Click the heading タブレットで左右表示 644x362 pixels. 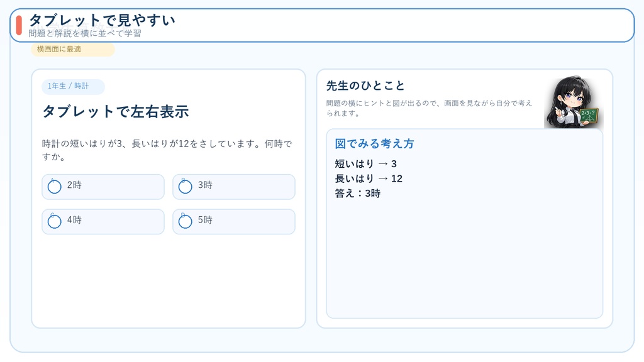pyautogui.click(x=116, y=111)
